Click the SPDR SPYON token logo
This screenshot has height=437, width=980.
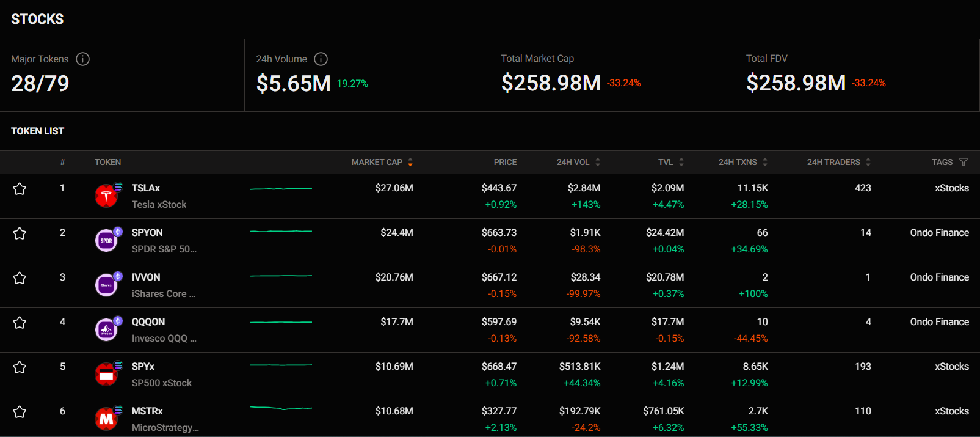107,241
